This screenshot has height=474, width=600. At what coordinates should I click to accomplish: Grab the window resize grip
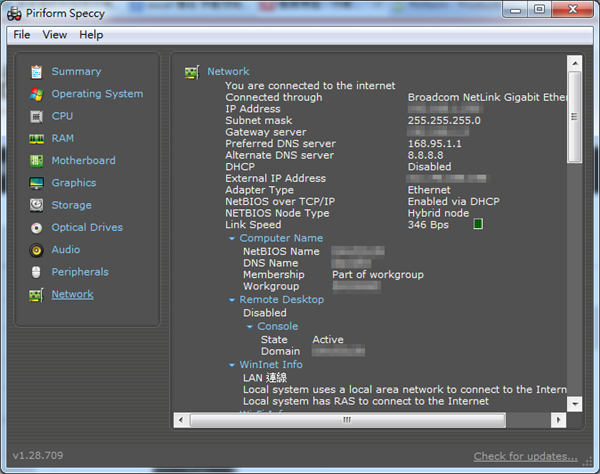click(587, 462)
